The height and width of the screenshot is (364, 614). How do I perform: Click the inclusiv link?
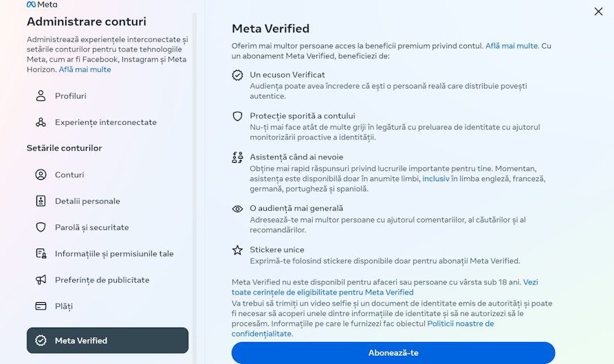pyautogui.click(x=435, y=179)
